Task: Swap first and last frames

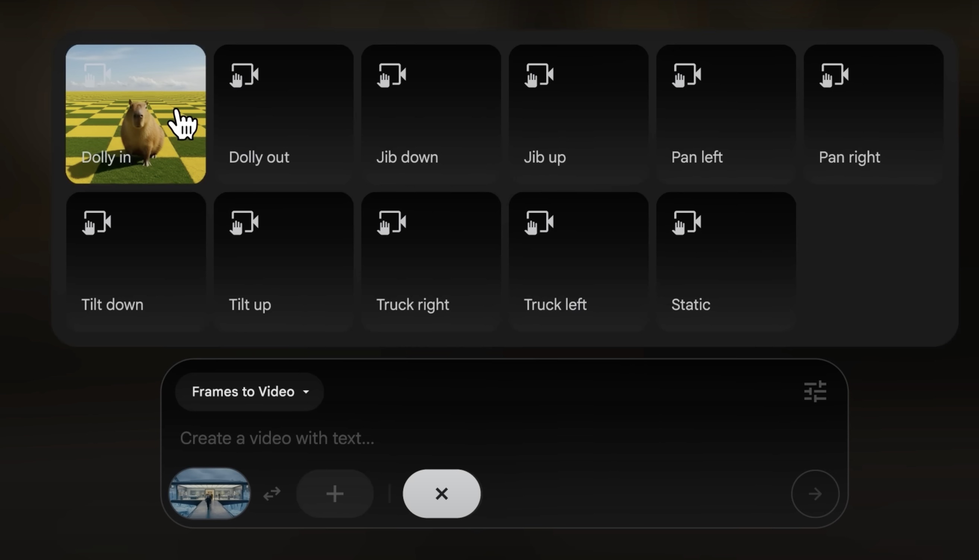Action: click(x=272, y=493)
